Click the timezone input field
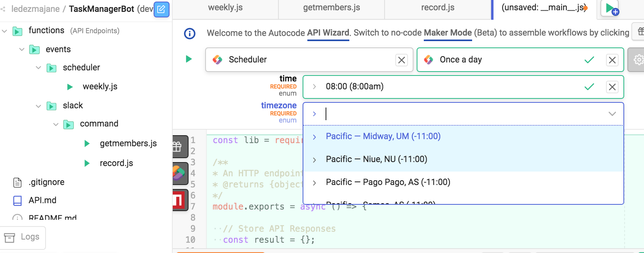Image resolution: width=644 pixels, height=253 pixels. coord(463,114)
